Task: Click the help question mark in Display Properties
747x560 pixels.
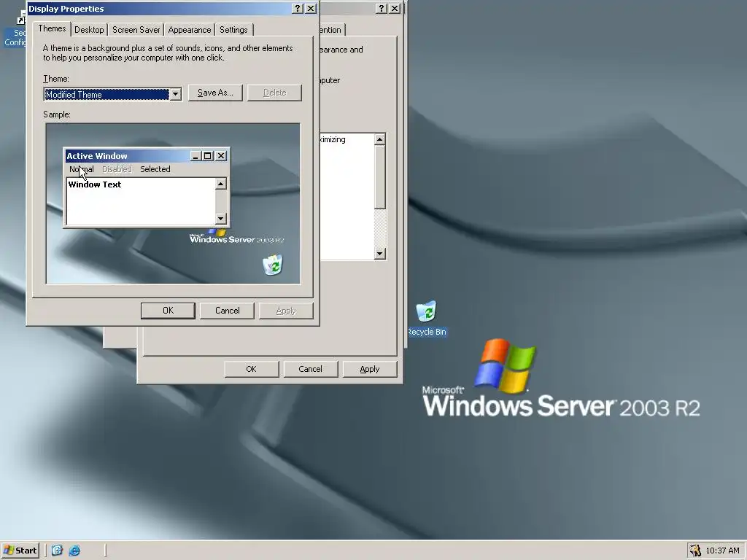Action: pyautogui.click(x=298, y=9)
